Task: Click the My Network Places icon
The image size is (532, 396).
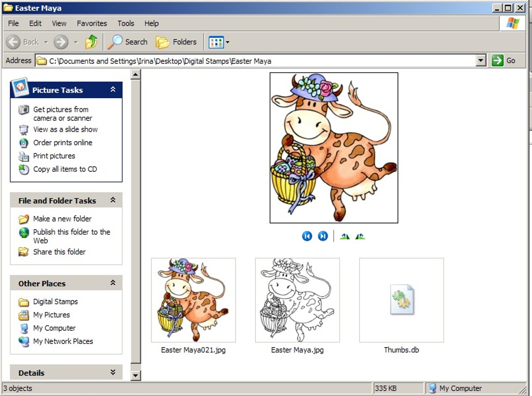Action: coord(23,341)
